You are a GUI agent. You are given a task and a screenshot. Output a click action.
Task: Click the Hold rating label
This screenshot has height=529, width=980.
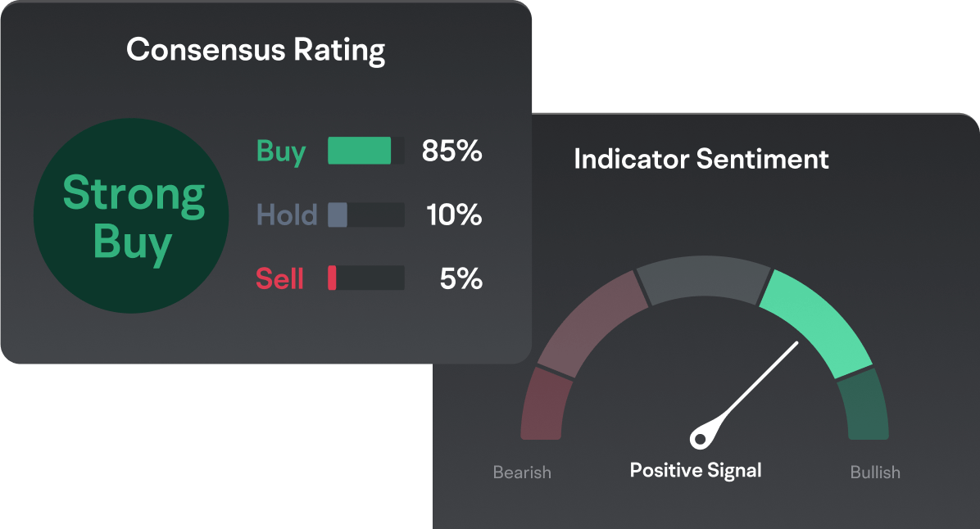click(287, 215)
